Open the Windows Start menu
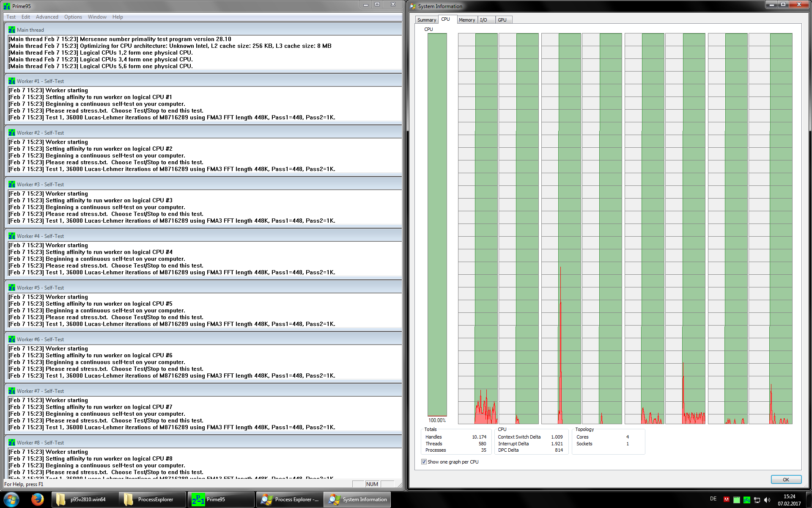The height and width of the screenshot is (508, 812). 11,500
